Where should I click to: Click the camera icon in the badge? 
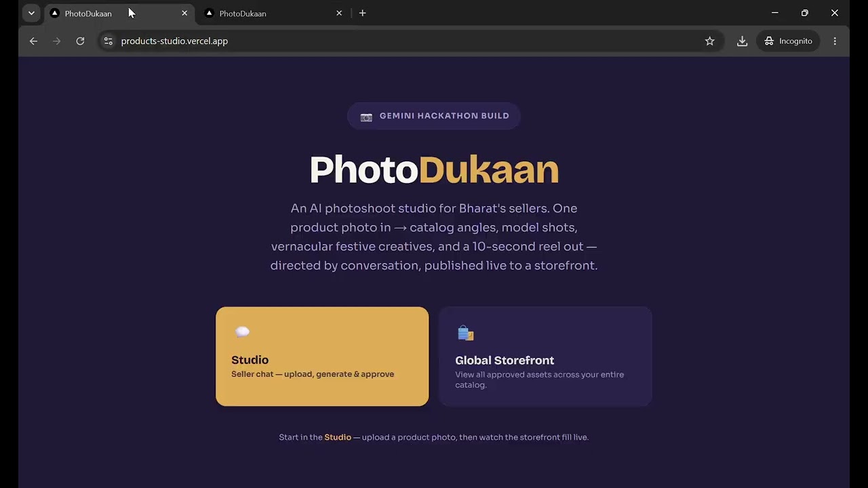click(366, 117)
